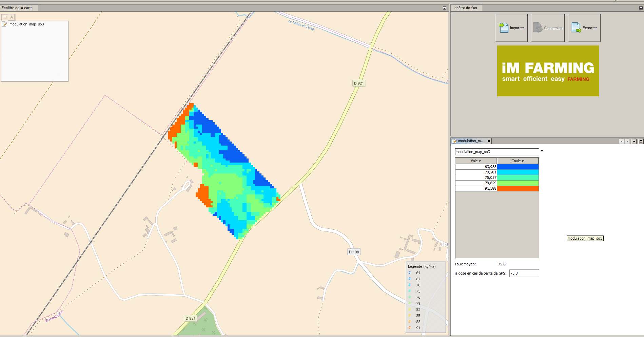Open the tab list dropdown arrow
The image size is (644, 337).
pyautogui.click(x=634, y=142)
